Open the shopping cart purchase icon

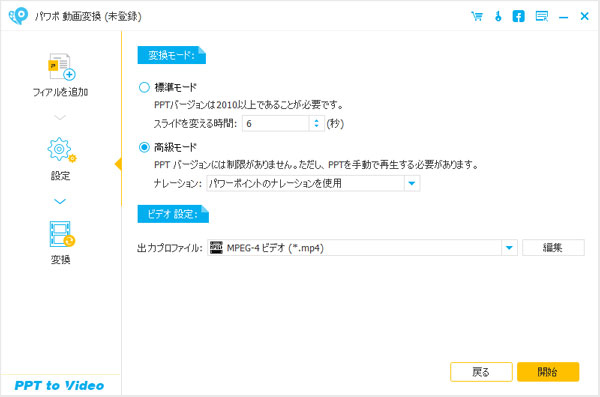point(477,16)
